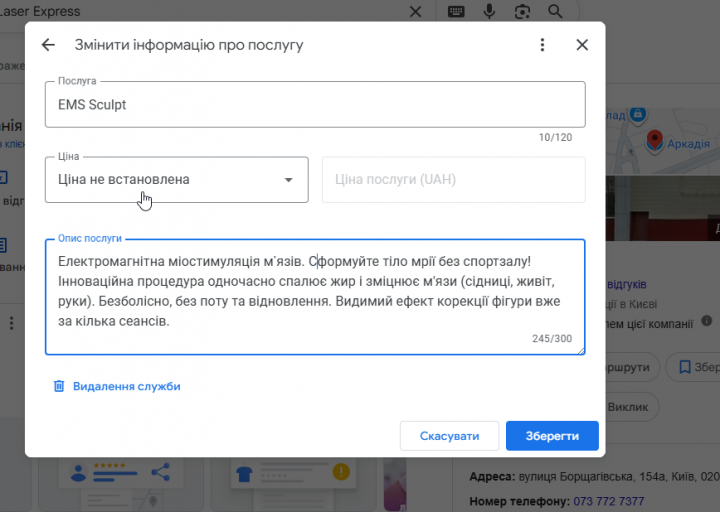
Task: Click the three vertical dots at the left edge
Action: (11, 323)
